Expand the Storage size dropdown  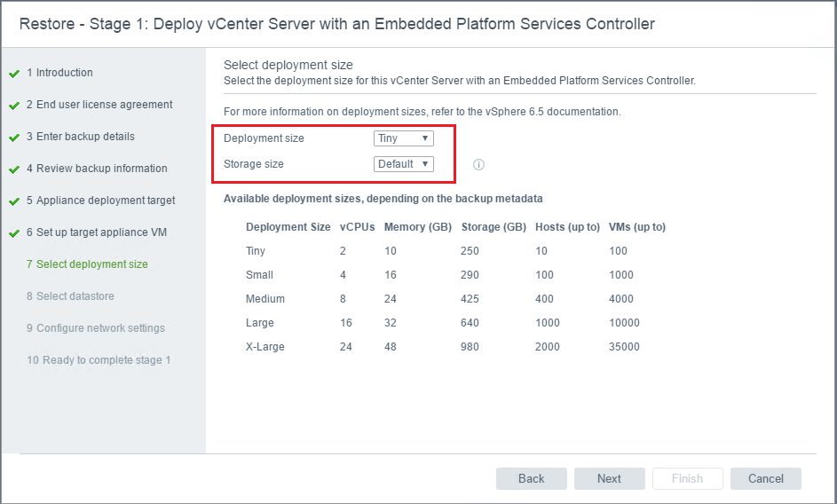403,164
